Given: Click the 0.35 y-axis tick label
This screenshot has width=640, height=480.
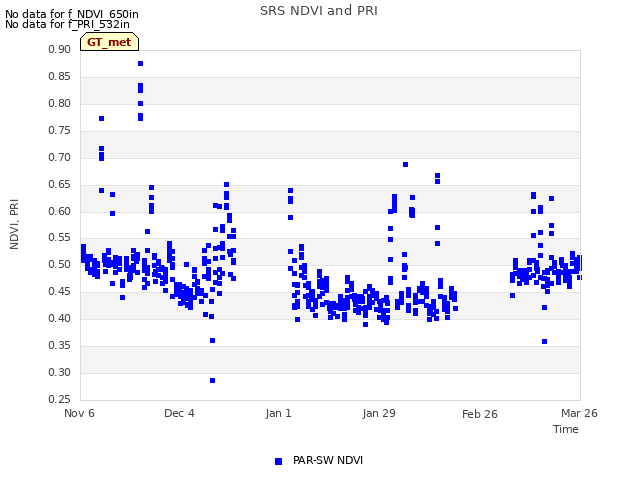Looking at the screenshot, I should point(59,345).
